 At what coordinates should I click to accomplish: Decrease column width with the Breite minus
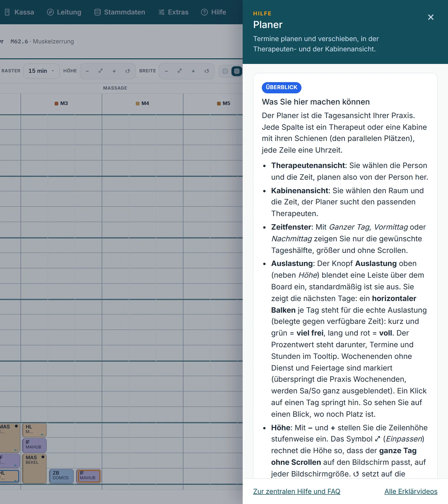(166, 71)
